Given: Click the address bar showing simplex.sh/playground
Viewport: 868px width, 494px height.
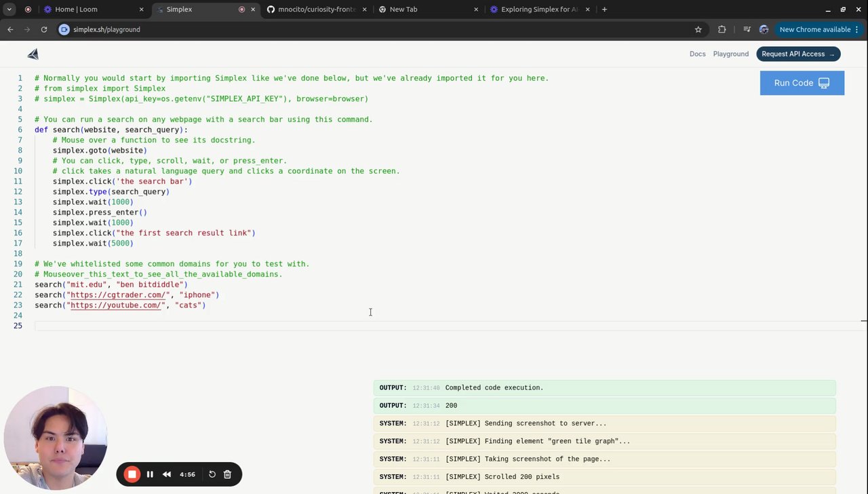Looking at the screenshot, I should [x=380, y=29].
